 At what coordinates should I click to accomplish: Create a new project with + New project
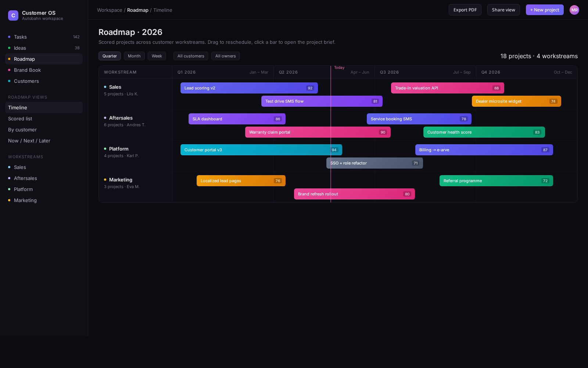click(545, 10)
